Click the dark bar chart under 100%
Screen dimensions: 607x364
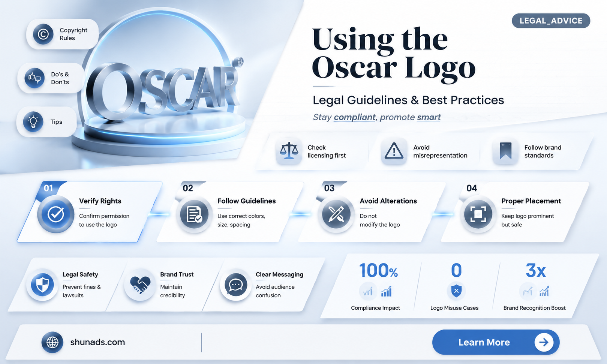pyautogui.click(x=386, y=291)
